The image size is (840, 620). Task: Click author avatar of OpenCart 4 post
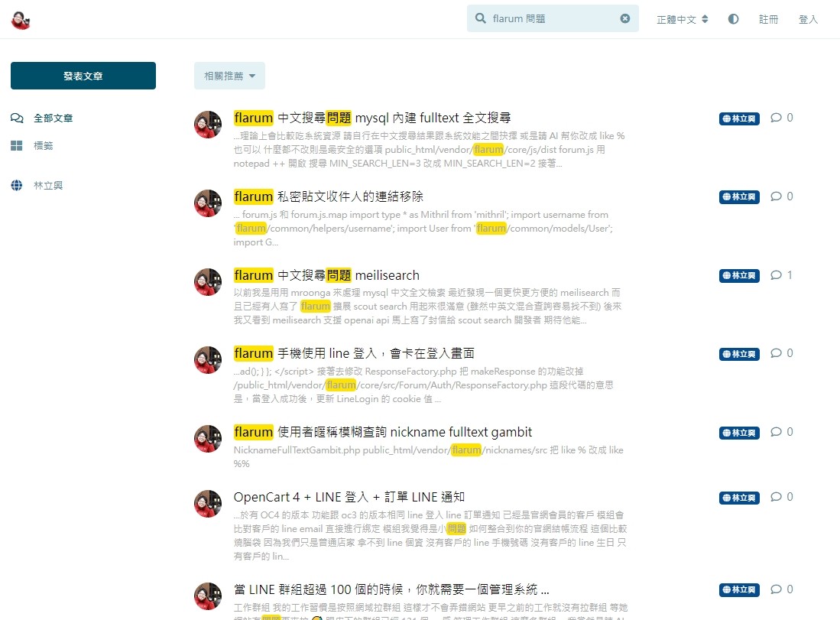(208, 505)
